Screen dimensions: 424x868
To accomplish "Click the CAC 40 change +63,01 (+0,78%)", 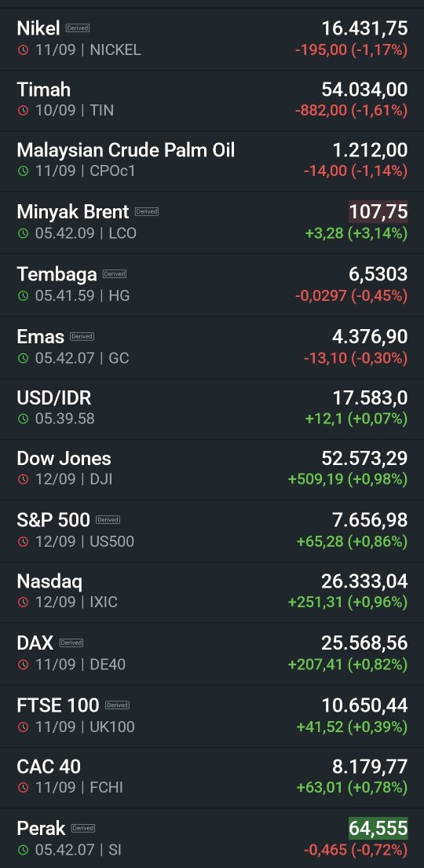I will click(x=352, y=786).
